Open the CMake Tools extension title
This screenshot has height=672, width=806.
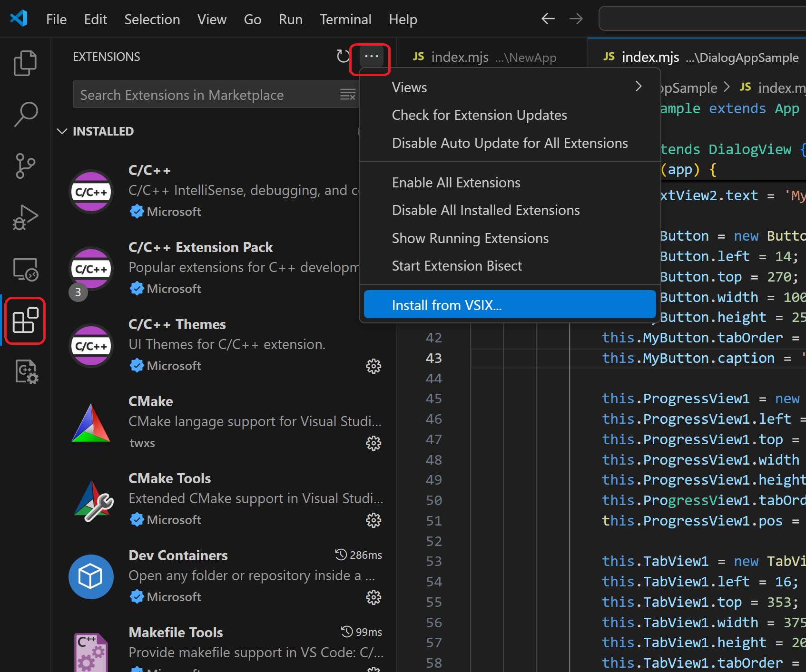(169, 478)
